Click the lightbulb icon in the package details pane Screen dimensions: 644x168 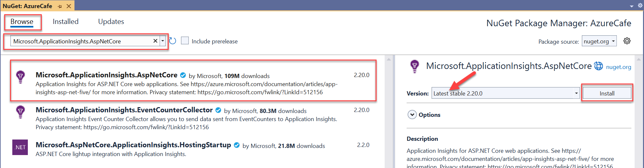pyautogui.click(x=414, y=66)
